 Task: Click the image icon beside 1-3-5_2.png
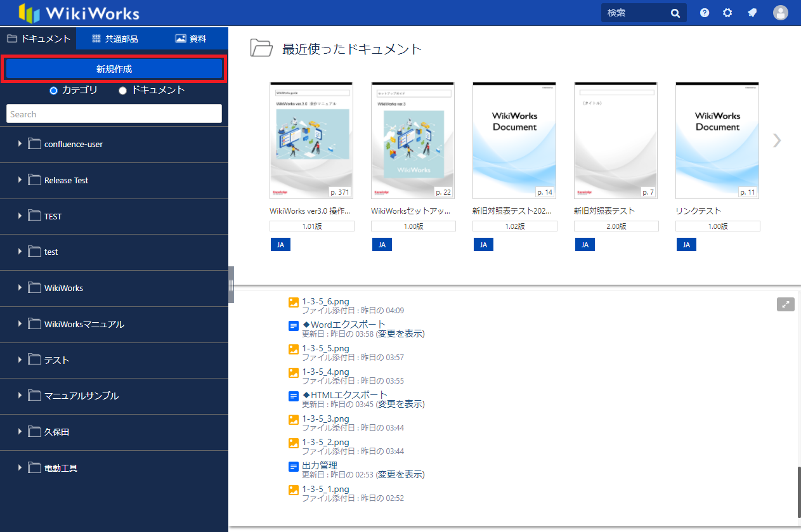[x=294, y=443]
